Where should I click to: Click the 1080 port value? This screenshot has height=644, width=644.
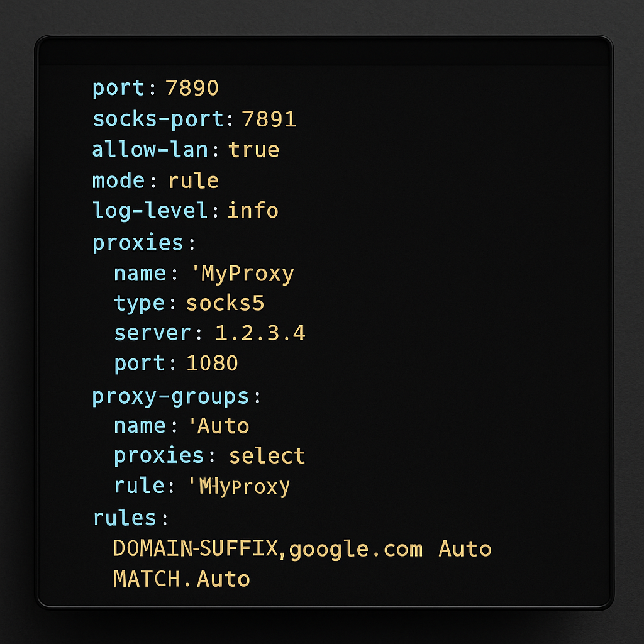212,364
